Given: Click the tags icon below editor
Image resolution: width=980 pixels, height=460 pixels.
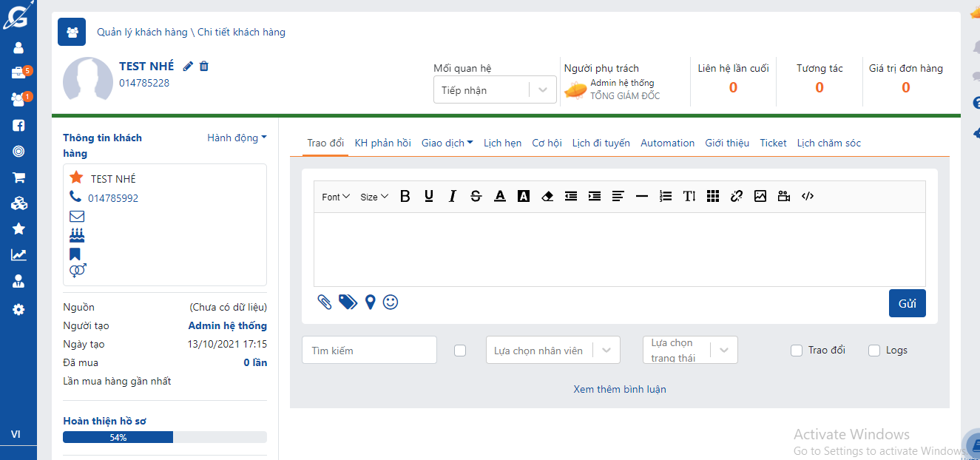Looking at the screenshot, I should point(348,302).
